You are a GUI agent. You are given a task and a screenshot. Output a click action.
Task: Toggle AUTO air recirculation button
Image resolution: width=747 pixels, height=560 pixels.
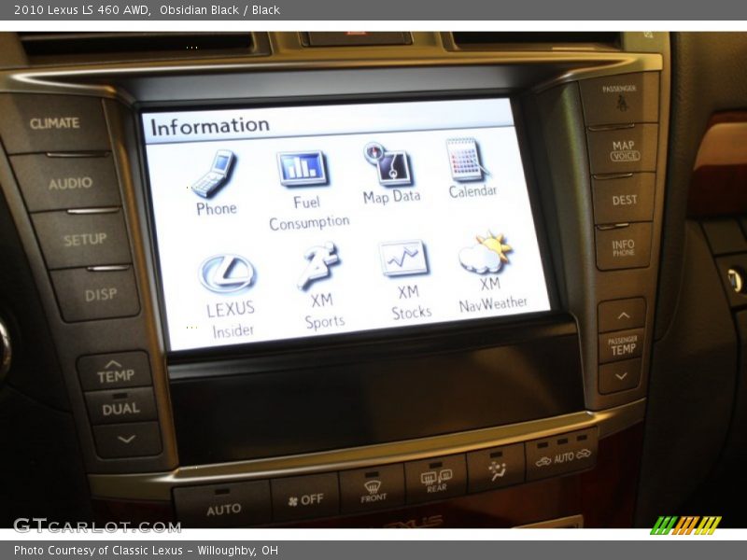562,456
